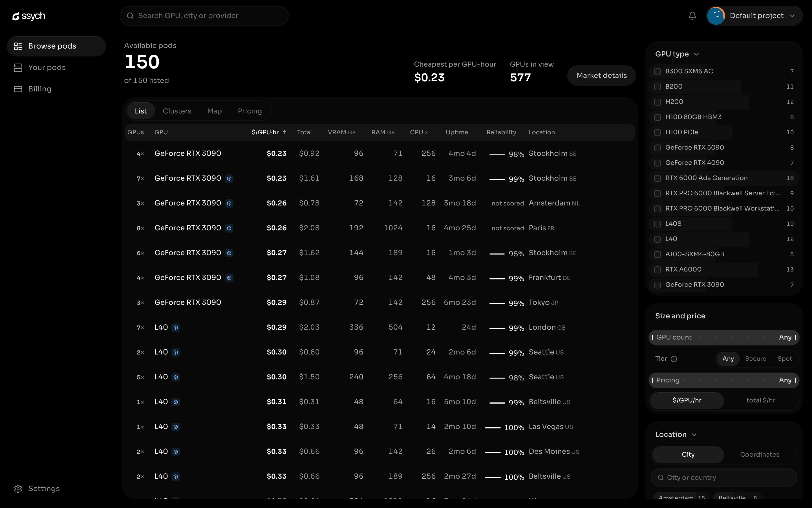Image resolution: width=812 pixels, height=508 pixels.
Task: Switch to the Map tab
Action: pyautogui.click(x=214, y=111)
